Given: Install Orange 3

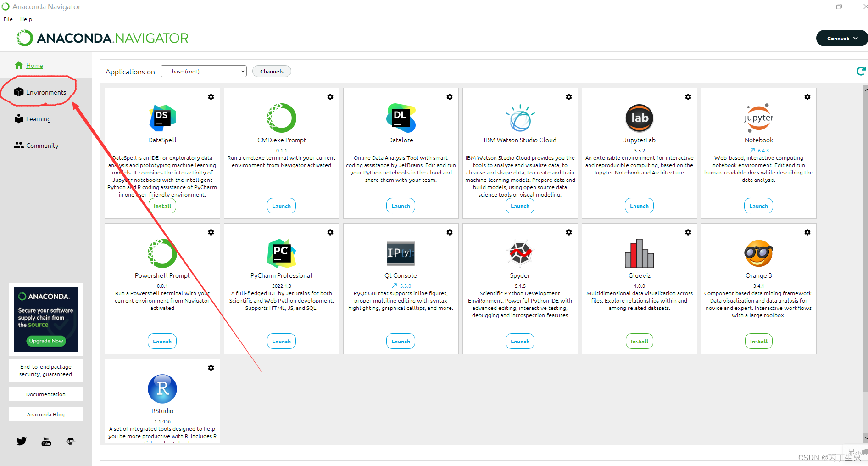Looking at the screenshot, I should tap(759, 342).
